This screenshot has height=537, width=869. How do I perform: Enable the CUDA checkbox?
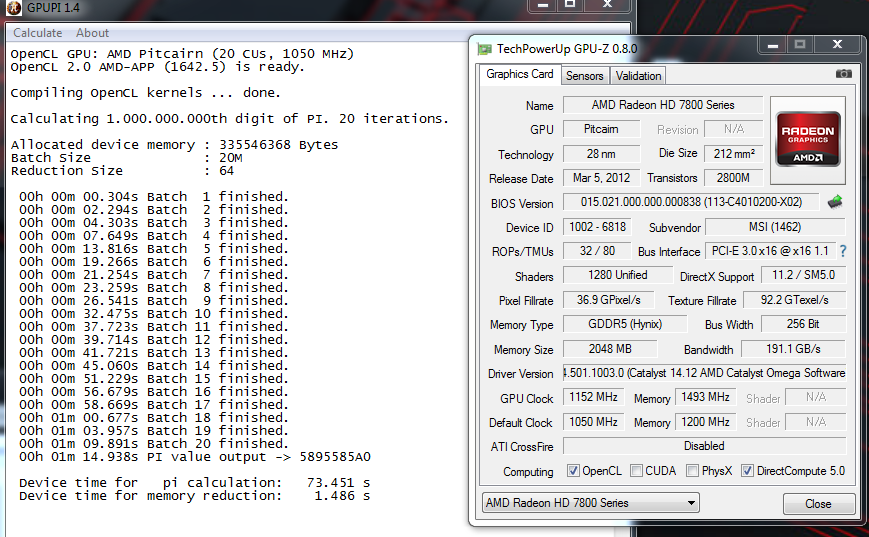tap(640, 471)
